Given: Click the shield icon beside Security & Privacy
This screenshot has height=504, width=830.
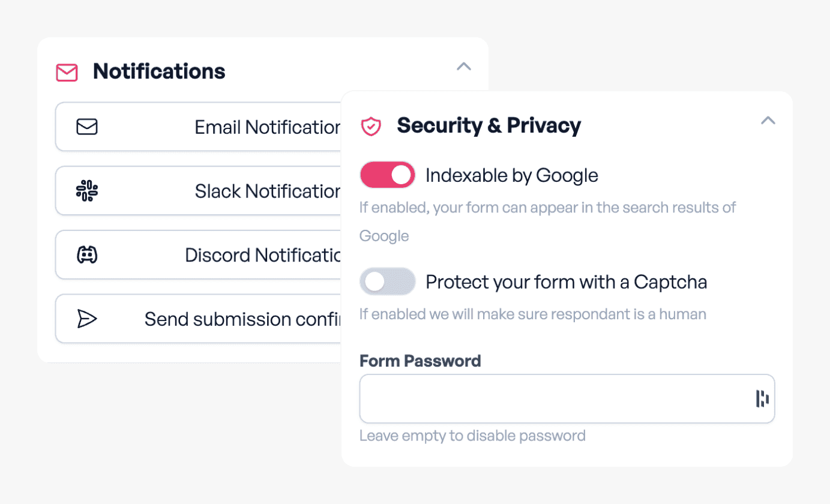Looking at the screenshot, I should (x=371, y=126).
